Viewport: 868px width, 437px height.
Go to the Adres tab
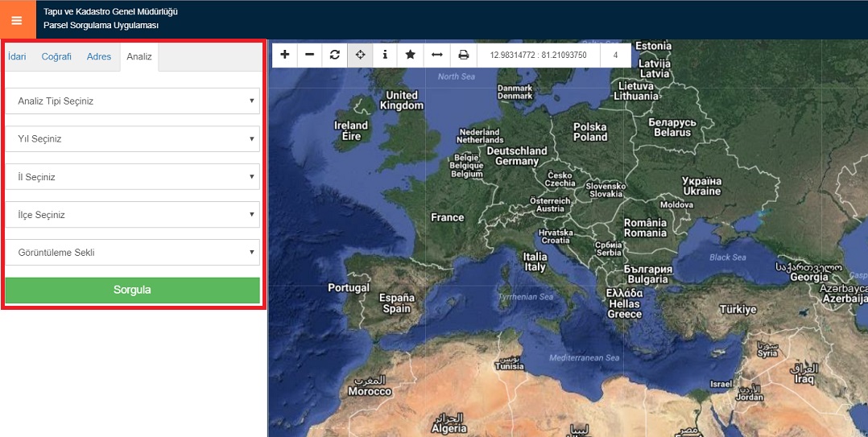click(x=99, y=57)
